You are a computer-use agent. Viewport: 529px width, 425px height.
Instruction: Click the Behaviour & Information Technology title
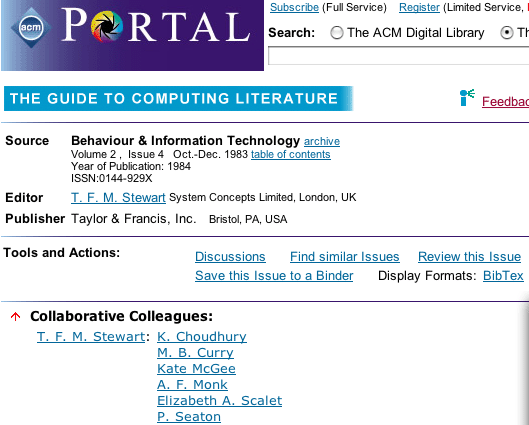point(185,141)
